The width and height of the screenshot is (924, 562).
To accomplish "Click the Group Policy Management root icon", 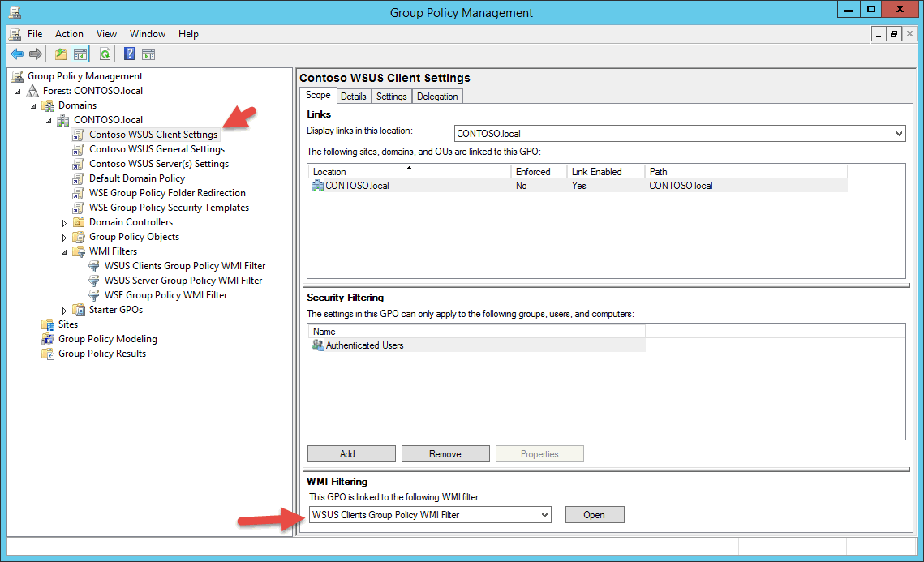I will pos(18,76).
